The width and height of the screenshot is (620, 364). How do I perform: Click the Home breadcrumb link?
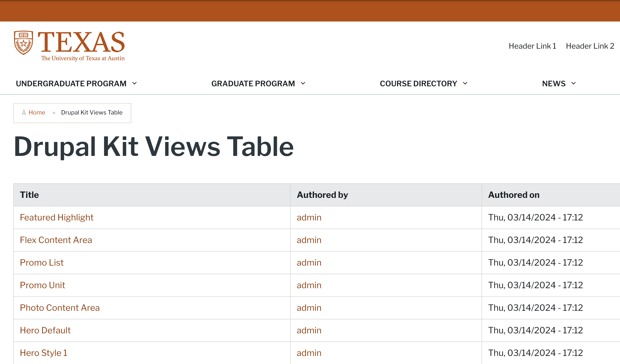(37, 112)
